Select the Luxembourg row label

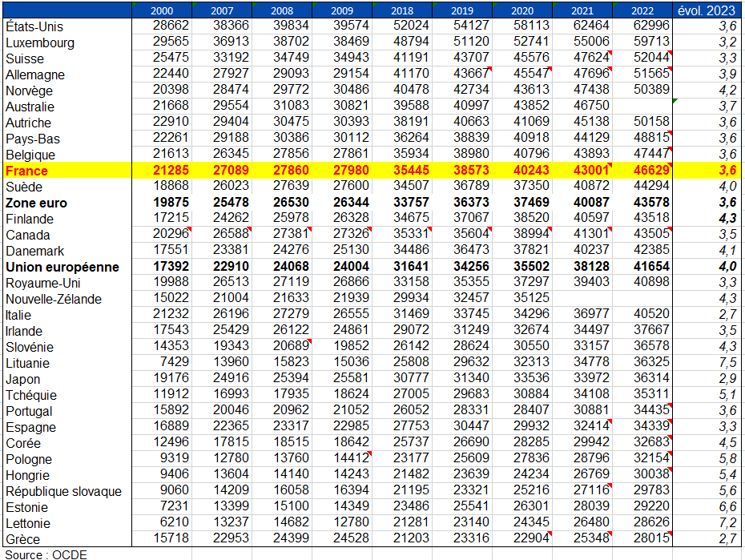pos(40,42)
